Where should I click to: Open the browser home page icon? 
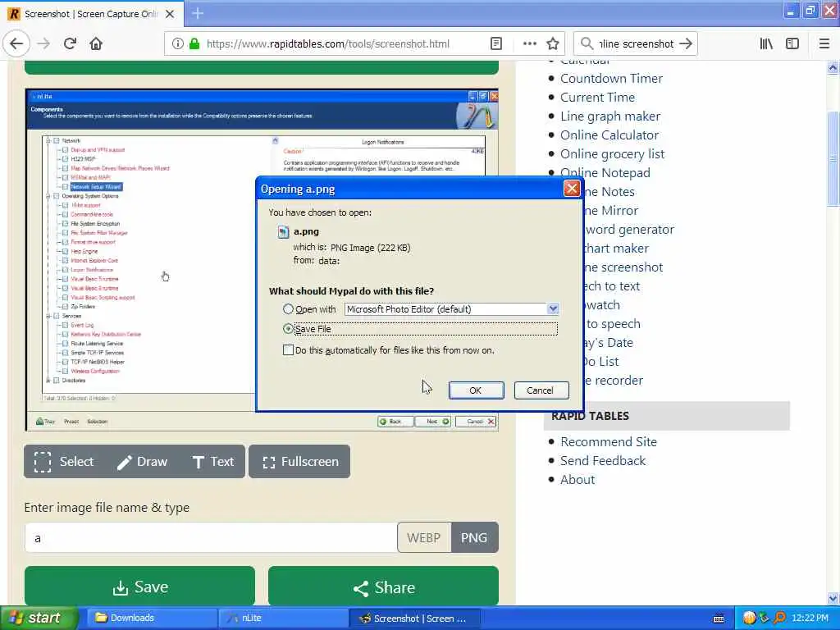click(x=96, y=43)
